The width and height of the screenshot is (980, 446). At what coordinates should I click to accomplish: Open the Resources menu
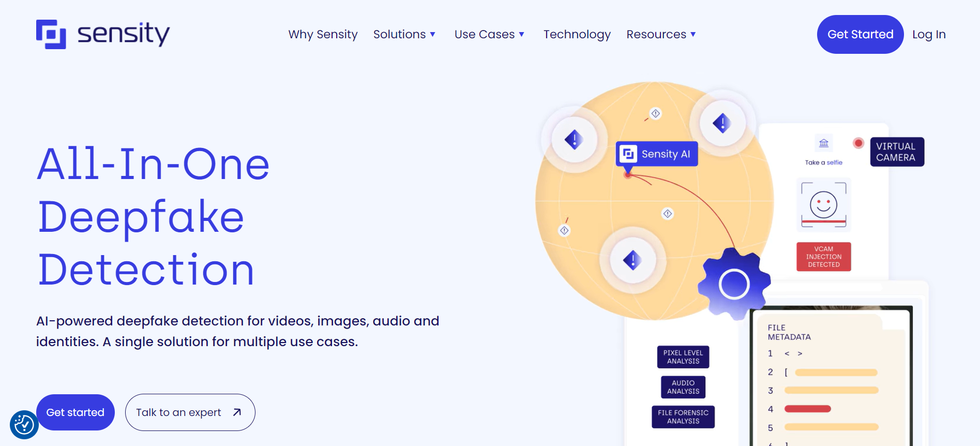pyautogui.click(x=656, y=35)
